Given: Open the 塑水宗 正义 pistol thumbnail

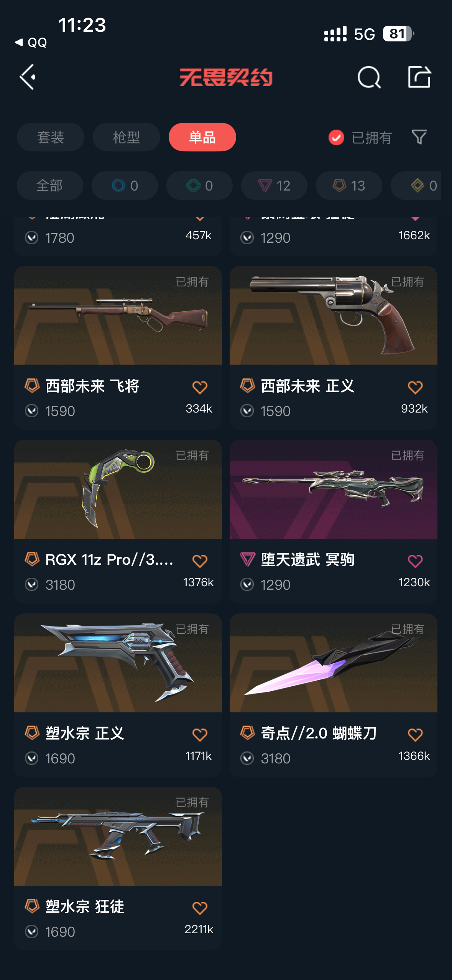Looking at the screenshot, I should pos(118,663).
